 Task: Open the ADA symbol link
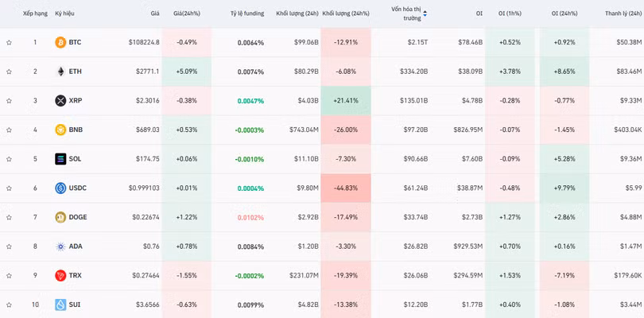point(76,246)
